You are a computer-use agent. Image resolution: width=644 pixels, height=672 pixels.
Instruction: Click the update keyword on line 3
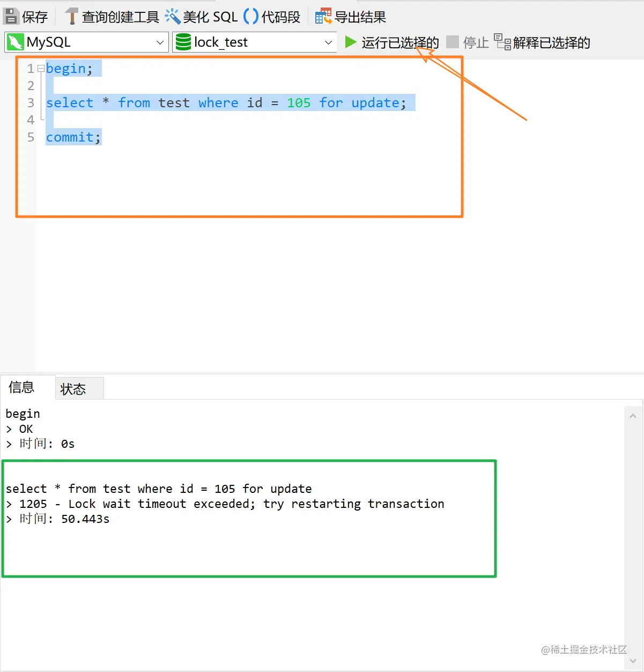[x=375, y=103]
